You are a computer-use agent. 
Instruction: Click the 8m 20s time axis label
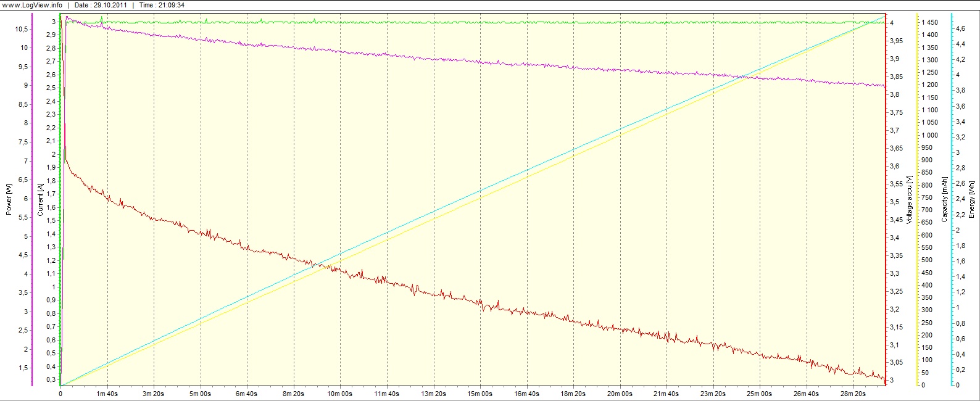click(x=294, y=393)
